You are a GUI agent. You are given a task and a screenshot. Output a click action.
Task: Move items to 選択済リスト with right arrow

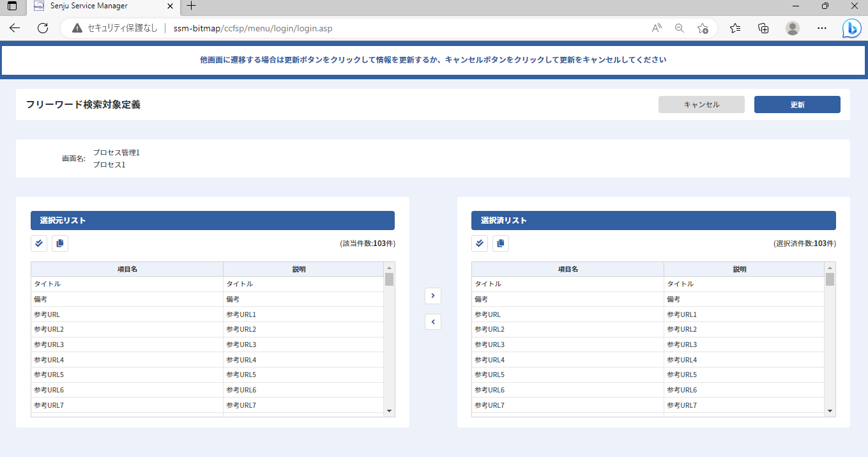tap(433, 295)
